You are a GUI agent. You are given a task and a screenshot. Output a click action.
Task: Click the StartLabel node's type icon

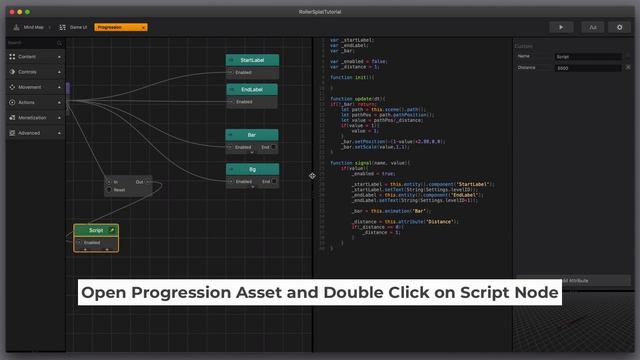pyautogui.click(x=231, y=60)
